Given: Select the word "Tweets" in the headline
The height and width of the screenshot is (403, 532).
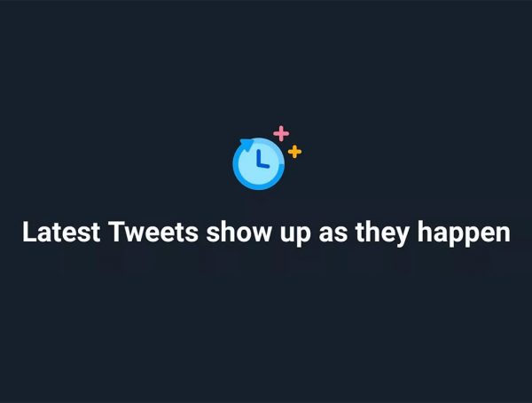Looking at the screenshot, I should (153, 233).
